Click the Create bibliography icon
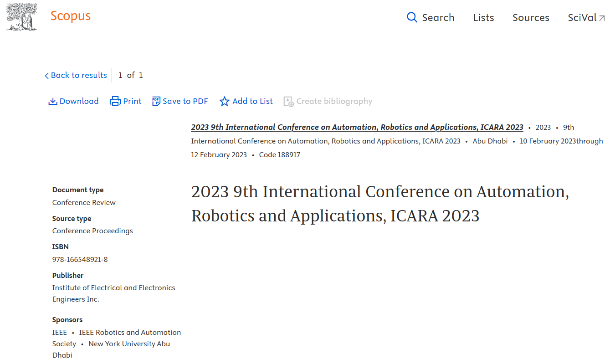The image size is (610, 364). [288, 101]
